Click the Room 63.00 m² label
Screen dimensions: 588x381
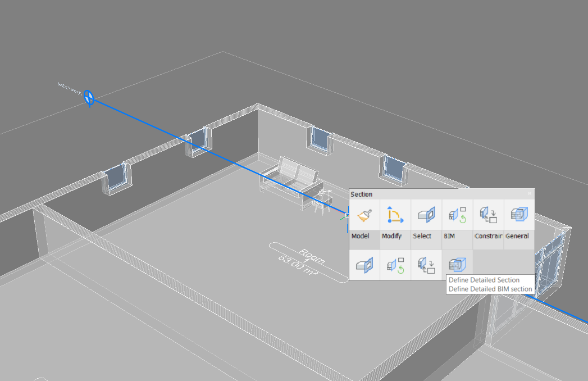click(x=310, y=261)
